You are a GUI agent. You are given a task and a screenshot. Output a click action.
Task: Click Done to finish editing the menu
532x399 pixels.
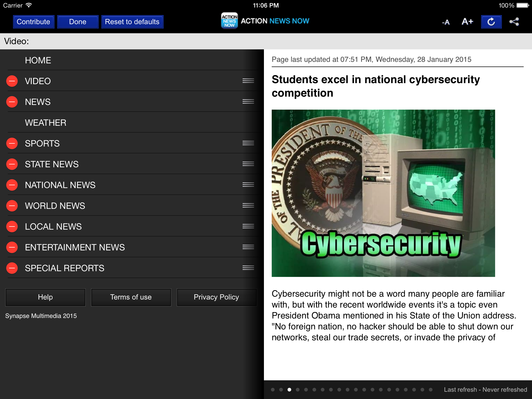pos(78,22)
